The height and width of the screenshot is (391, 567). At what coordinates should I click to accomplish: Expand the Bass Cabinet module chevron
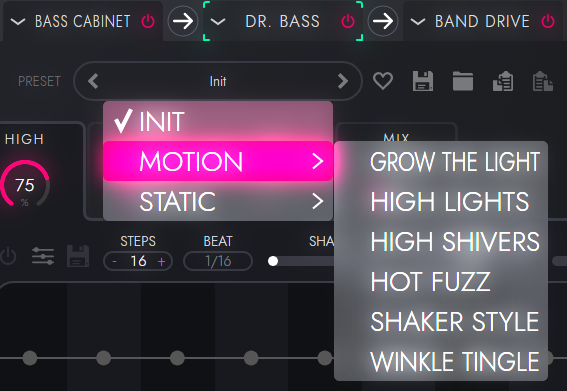point(18,22)
